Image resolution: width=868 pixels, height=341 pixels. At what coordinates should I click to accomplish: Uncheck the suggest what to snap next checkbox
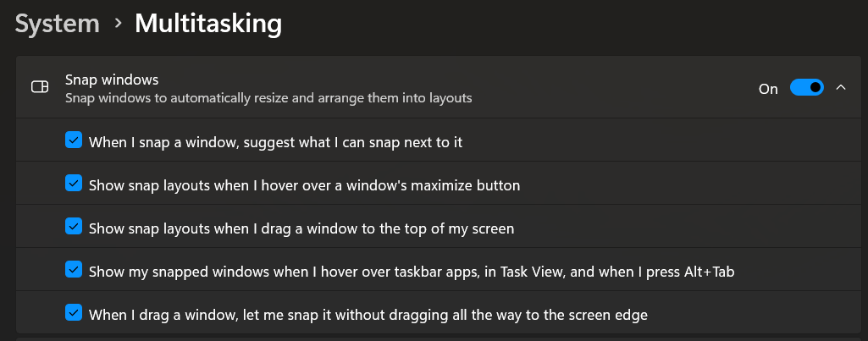(74, 140)
